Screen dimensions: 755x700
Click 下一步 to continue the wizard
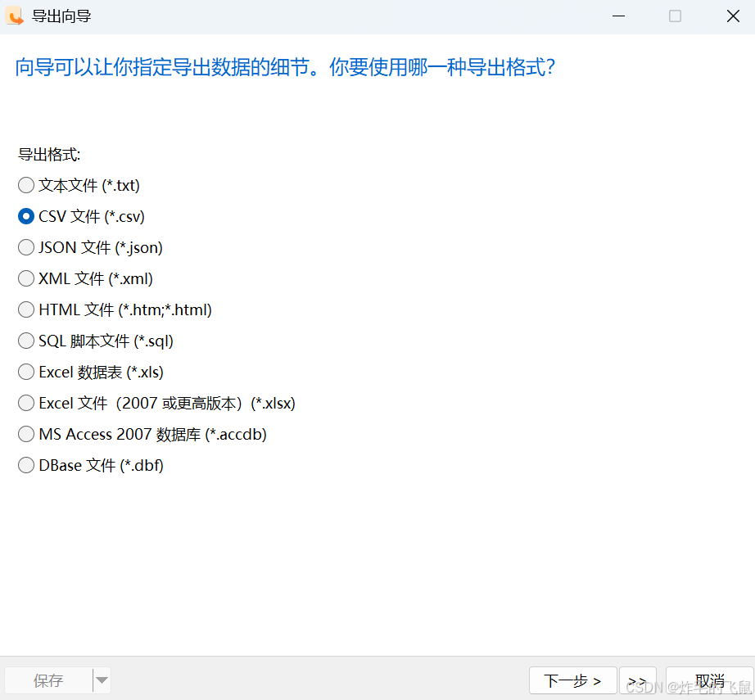[x=573, y=680]
